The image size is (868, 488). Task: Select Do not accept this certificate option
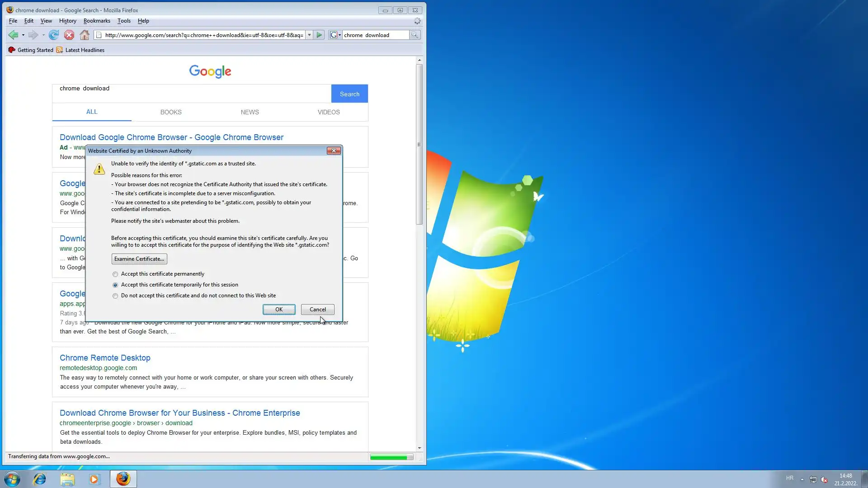115,296
